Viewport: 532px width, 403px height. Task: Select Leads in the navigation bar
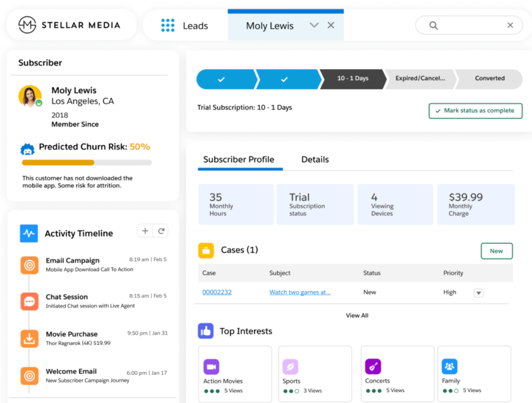point(195,26)
